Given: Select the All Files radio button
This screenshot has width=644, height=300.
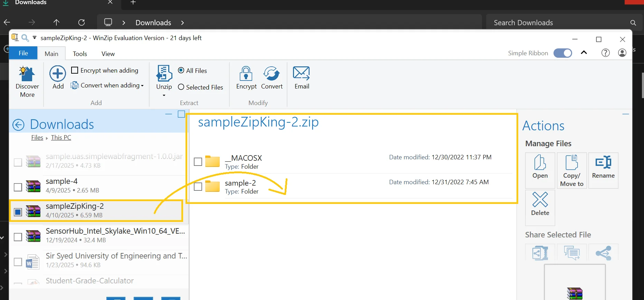Looking at the screenshot, I should (x=181, y=70).
